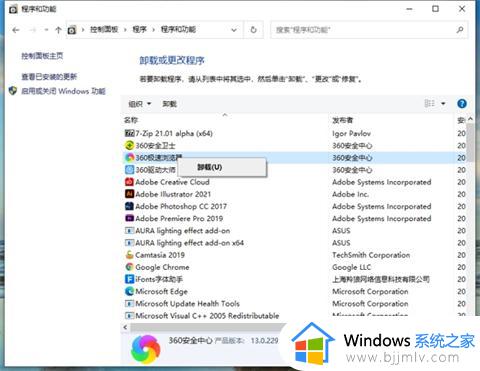
Task: Click the 360极速浏览器 program icon
Action: pos(129,157)
